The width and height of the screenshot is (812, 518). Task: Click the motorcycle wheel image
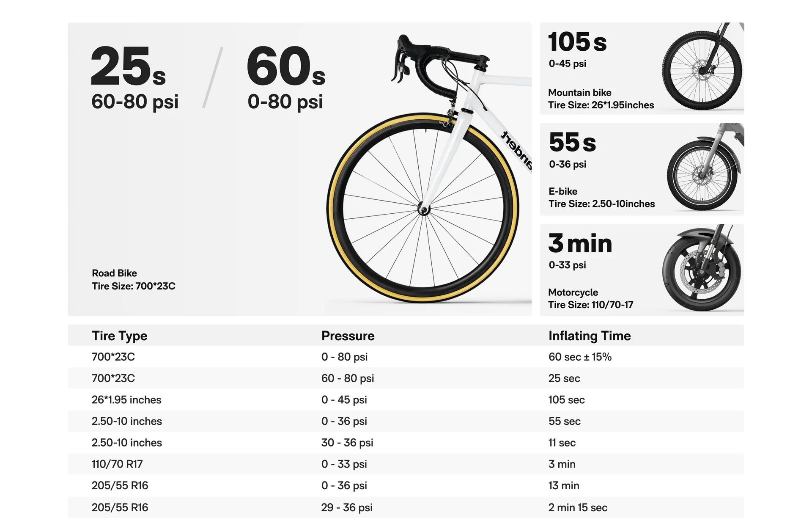click(x=702, y=271)
